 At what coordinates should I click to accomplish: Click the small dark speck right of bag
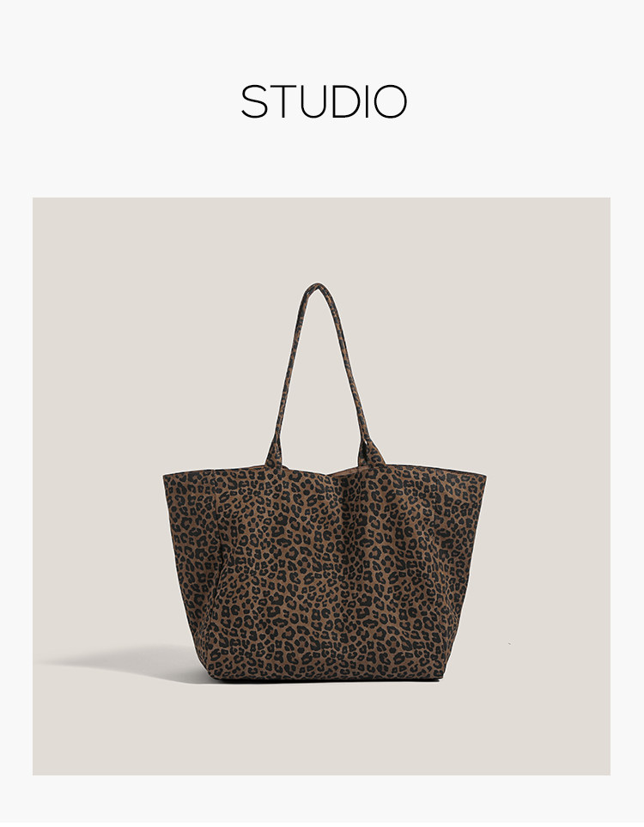point(509,643)
